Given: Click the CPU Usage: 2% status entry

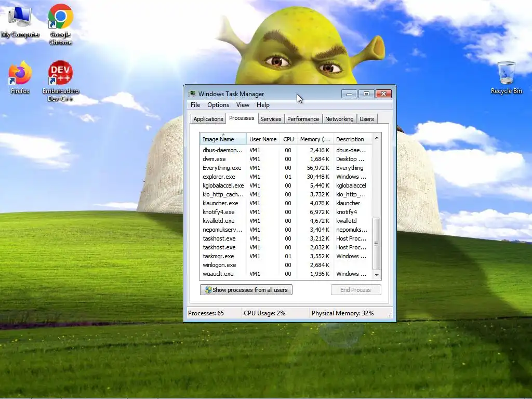Looking at the screenshot, I should 264,313.
